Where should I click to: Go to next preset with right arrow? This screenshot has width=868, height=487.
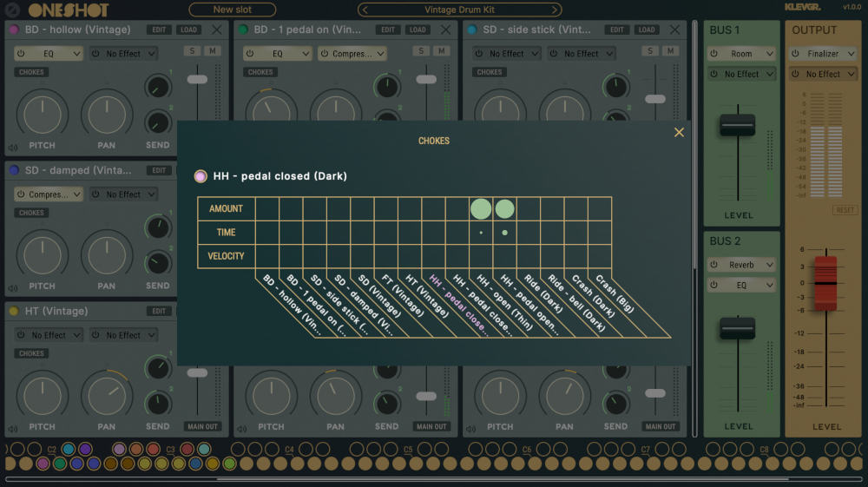pos(554,10)
